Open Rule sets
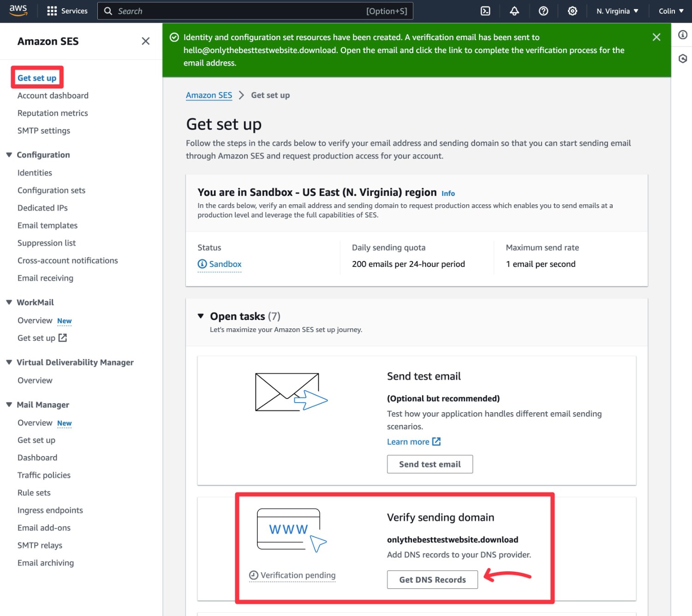The image size is (692, 616). click(x=34, y=492)
